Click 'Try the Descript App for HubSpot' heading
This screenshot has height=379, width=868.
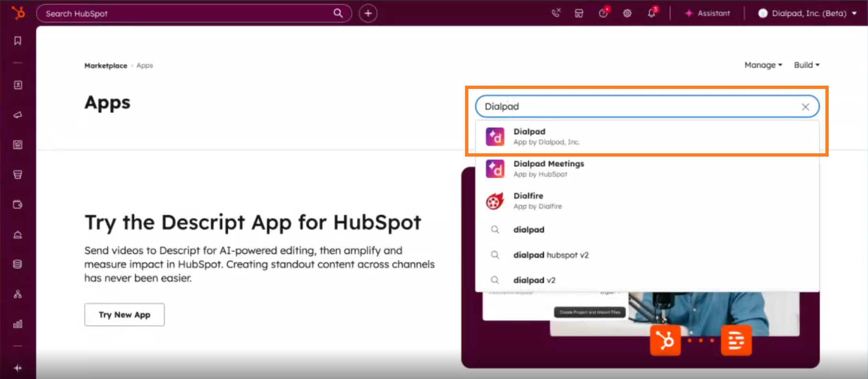coord(253,222)
